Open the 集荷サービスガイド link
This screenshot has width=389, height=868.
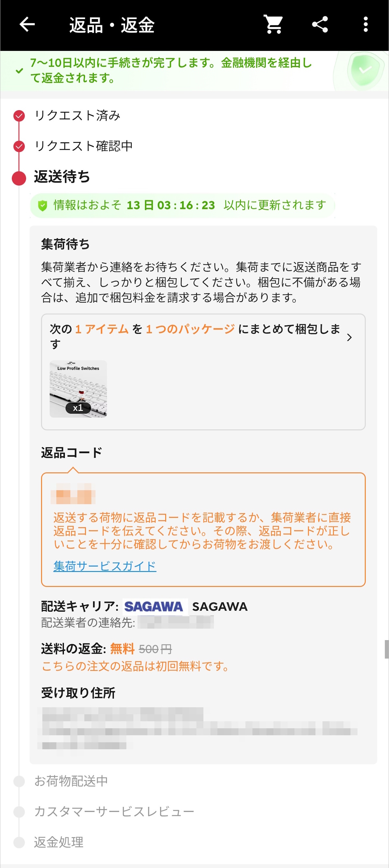(x=104, y=566)
